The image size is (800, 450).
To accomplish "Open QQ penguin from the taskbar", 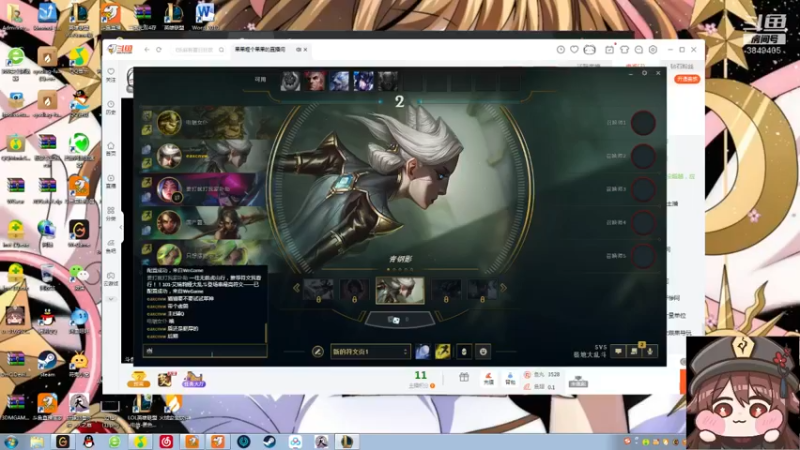I will (x=89, y=441).
